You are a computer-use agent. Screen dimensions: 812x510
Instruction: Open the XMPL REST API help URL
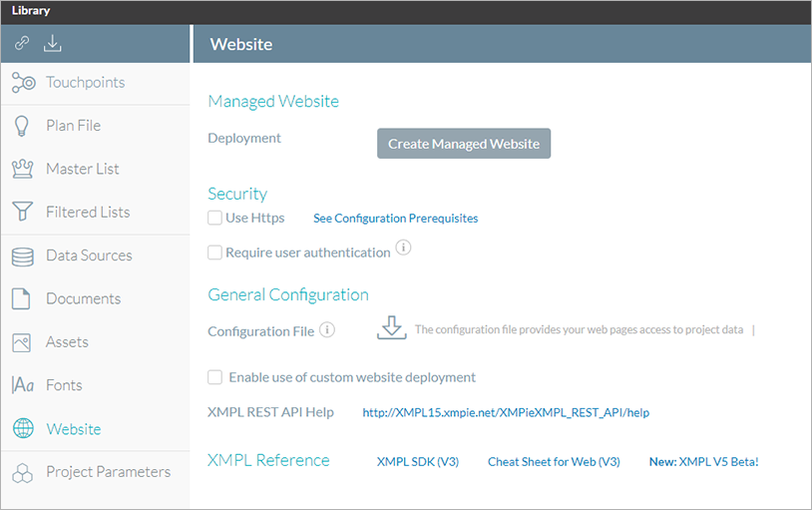(506, 412)
